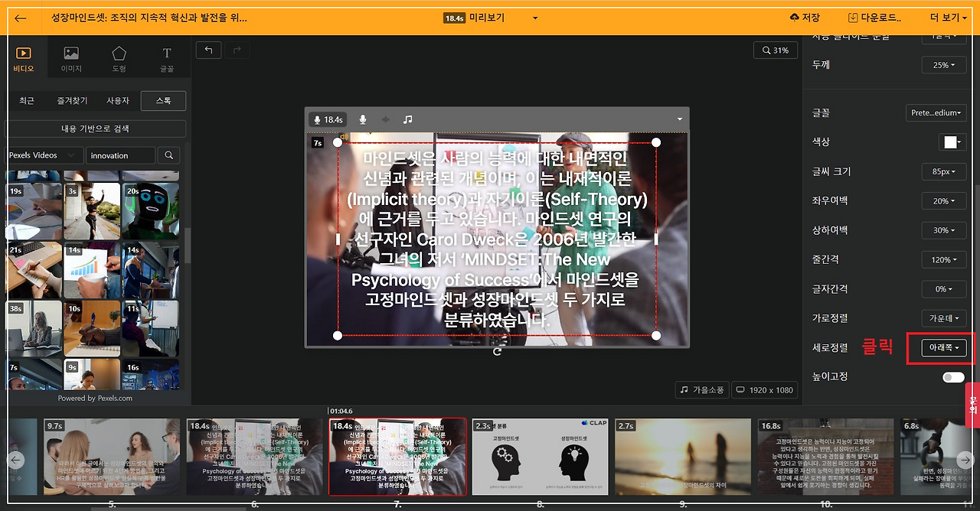Run search with the magnifier icon
The image size is (980, 511).
[x=168, y=155]
